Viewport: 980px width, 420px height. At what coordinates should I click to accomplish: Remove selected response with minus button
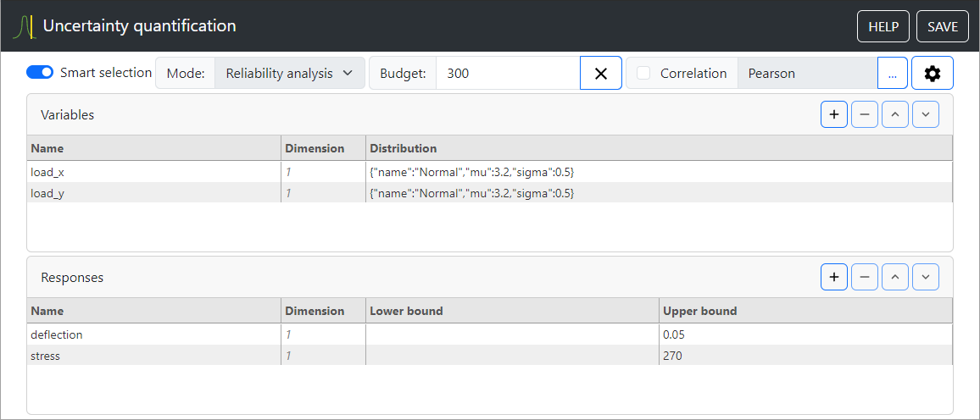coord(865,277)
